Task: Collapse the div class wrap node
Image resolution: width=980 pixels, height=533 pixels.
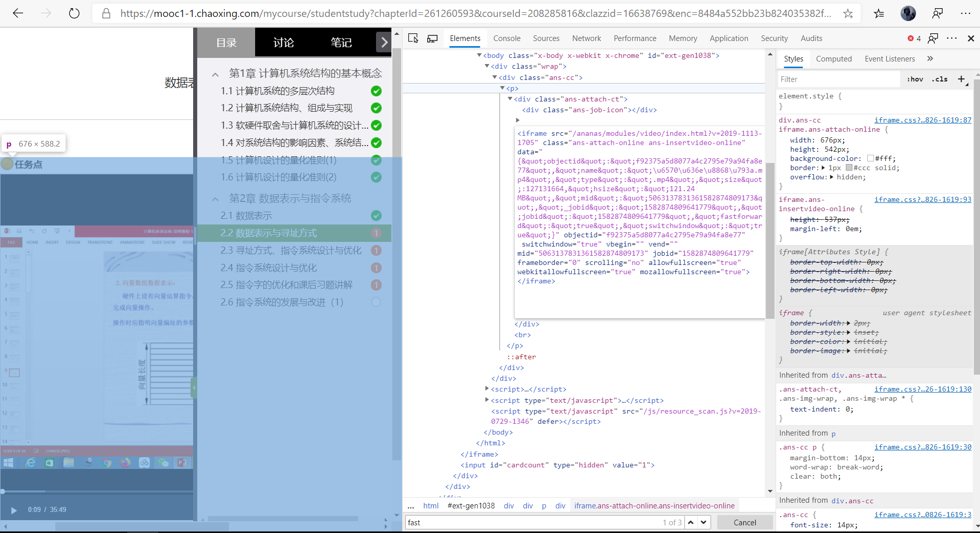Action: 487,66
